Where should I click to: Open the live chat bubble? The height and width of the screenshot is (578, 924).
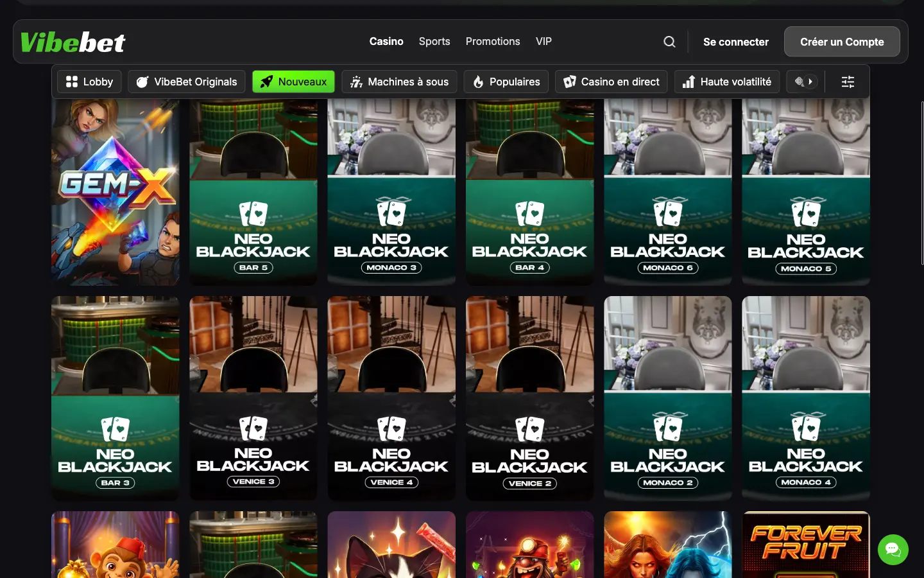click(x=893, y=550)
